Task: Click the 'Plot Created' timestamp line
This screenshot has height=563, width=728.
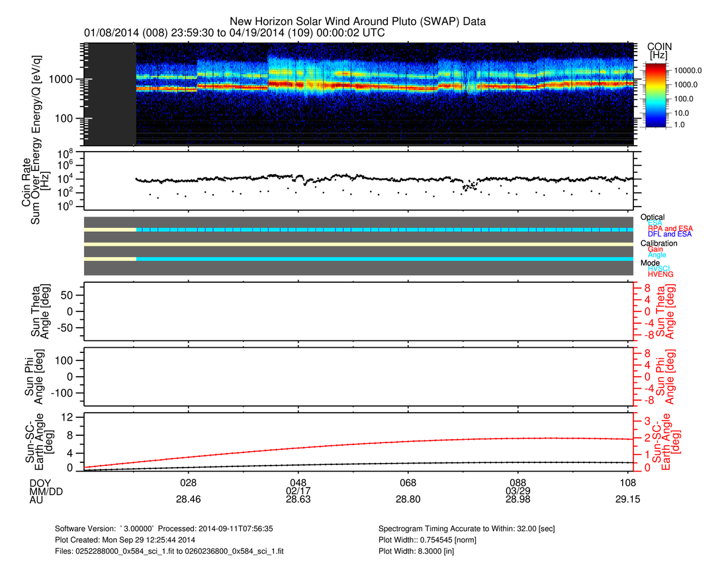Action: (x=146, y=540)
